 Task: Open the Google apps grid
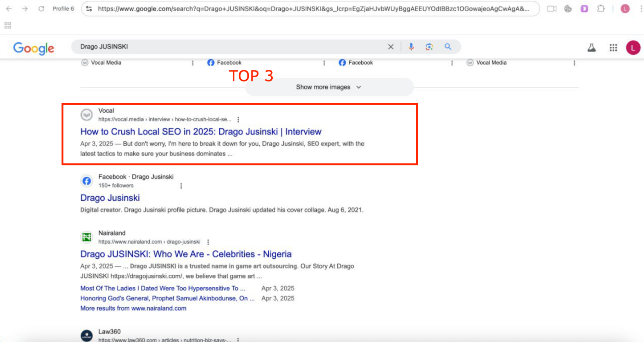click(x=613, y=48)
